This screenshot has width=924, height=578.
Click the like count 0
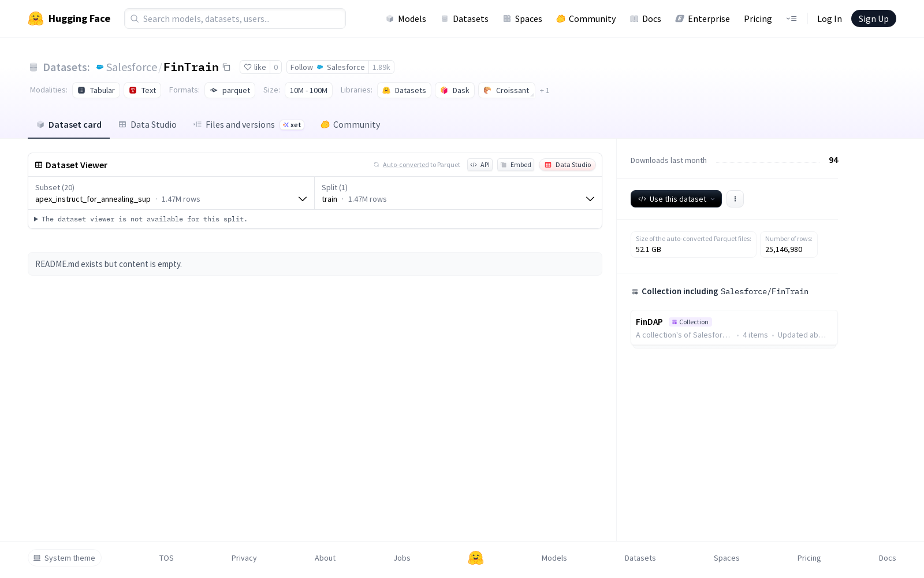[275, 67]
